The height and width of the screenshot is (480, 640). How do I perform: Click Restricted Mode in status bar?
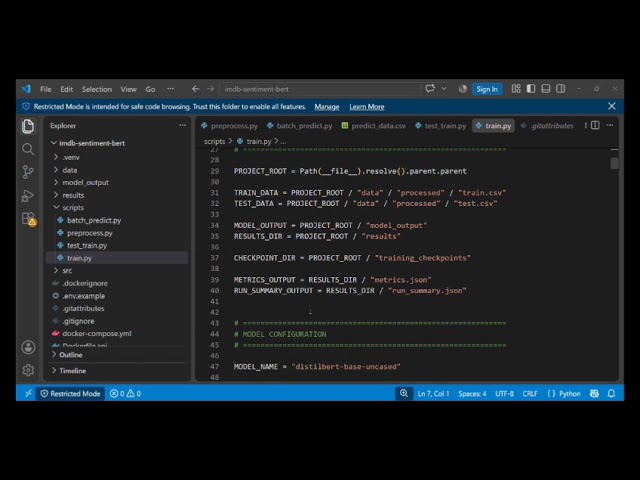(70, 393)
